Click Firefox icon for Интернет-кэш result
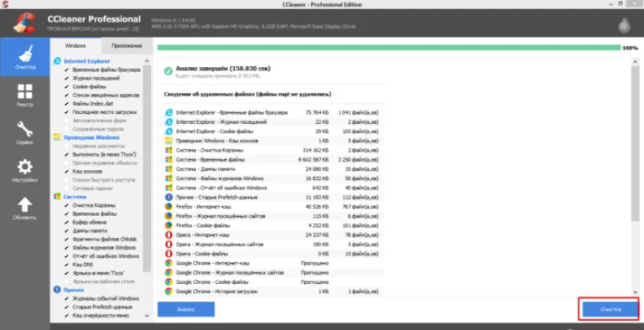644x330 pixels. 169,207
